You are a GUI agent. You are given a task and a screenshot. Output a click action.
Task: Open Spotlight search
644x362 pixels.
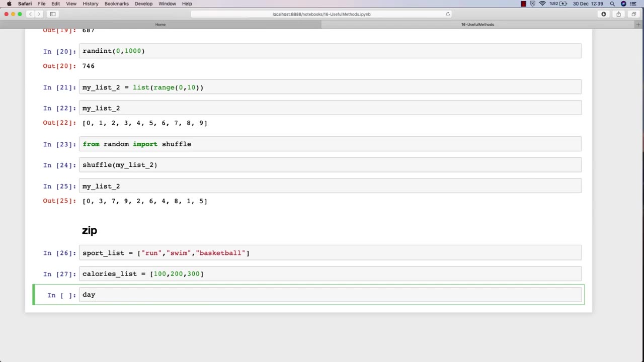click(612, 4)
